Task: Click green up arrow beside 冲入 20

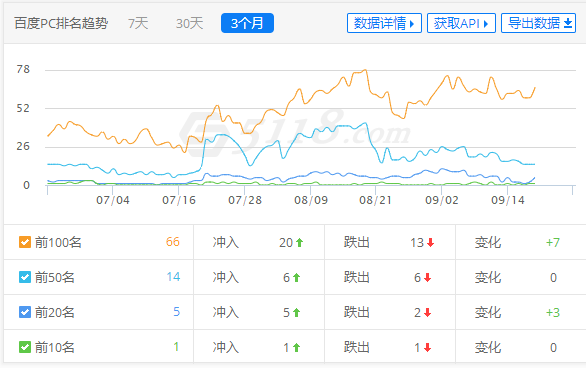Action: pyautogui.click(x=299, y=242)
